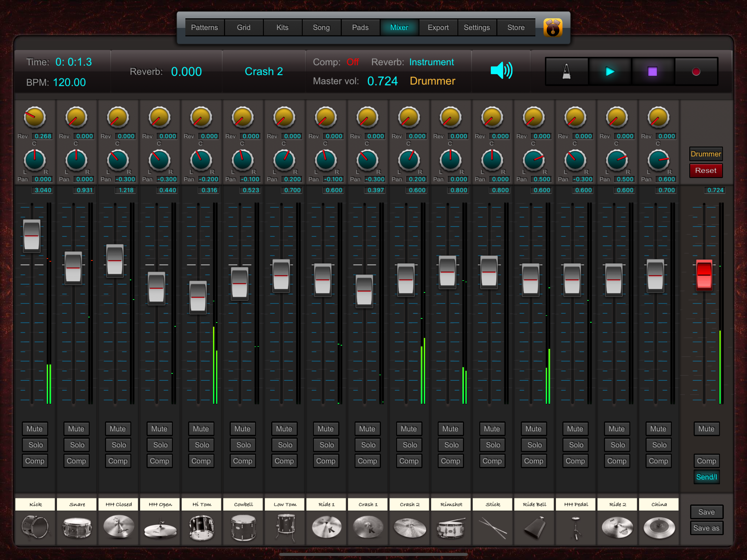Screen dimensions: 747x560
Task: Click the metronome icon
Action: 566,72
